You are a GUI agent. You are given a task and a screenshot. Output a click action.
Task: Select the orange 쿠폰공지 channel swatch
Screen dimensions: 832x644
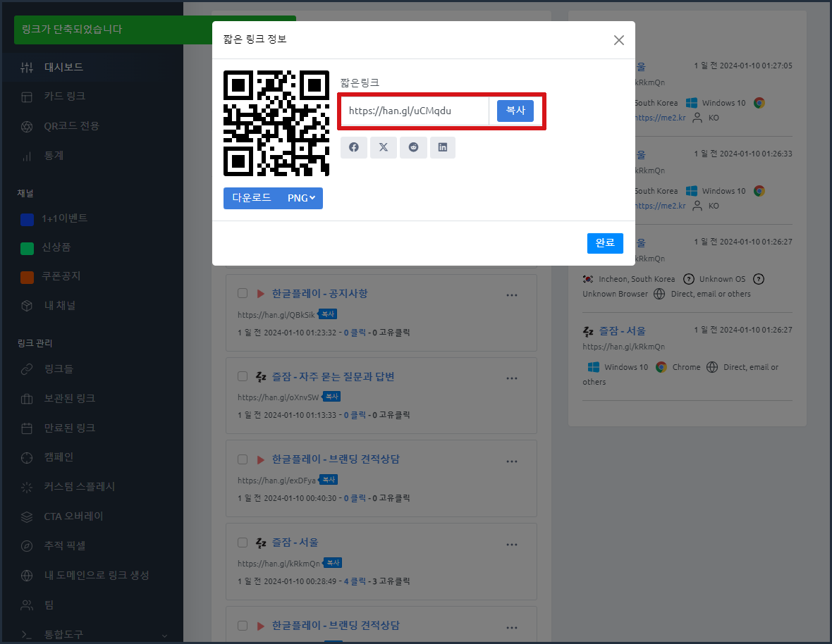27,277
